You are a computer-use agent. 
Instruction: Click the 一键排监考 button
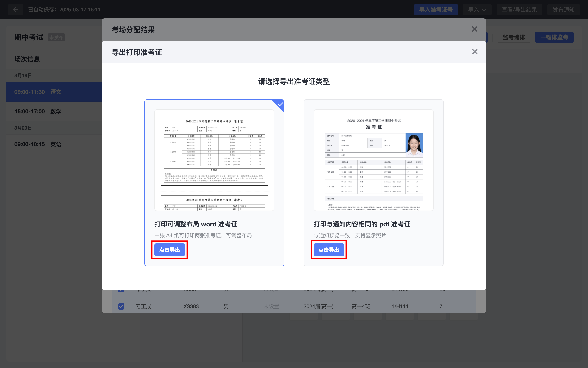click(554, 37)
